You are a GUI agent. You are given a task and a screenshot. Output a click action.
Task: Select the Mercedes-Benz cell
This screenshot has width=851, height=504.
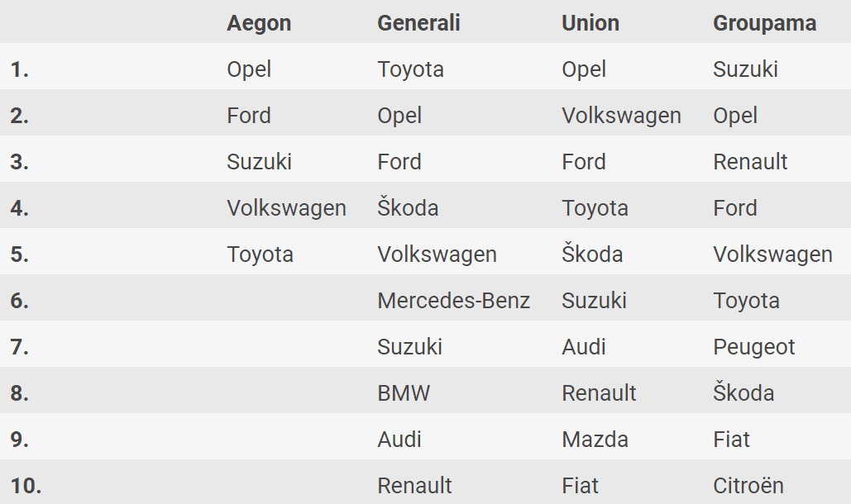pos(453,301)
